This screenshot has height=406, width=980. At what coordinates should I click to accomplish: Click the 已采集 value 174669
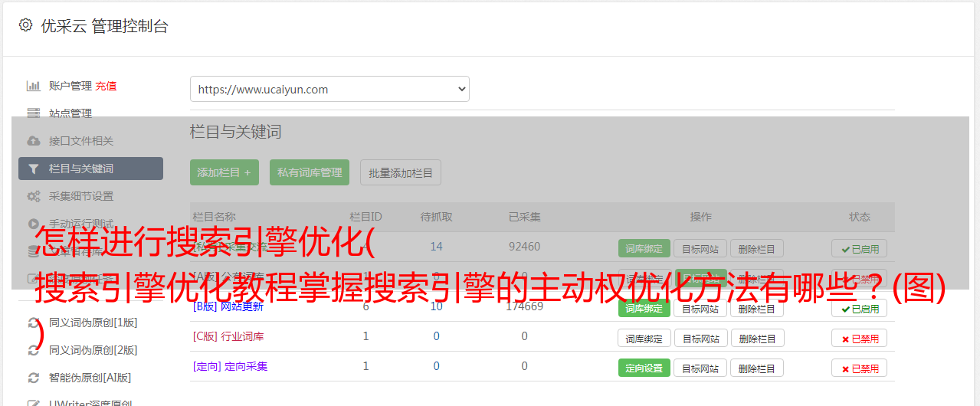coord(525,306)
